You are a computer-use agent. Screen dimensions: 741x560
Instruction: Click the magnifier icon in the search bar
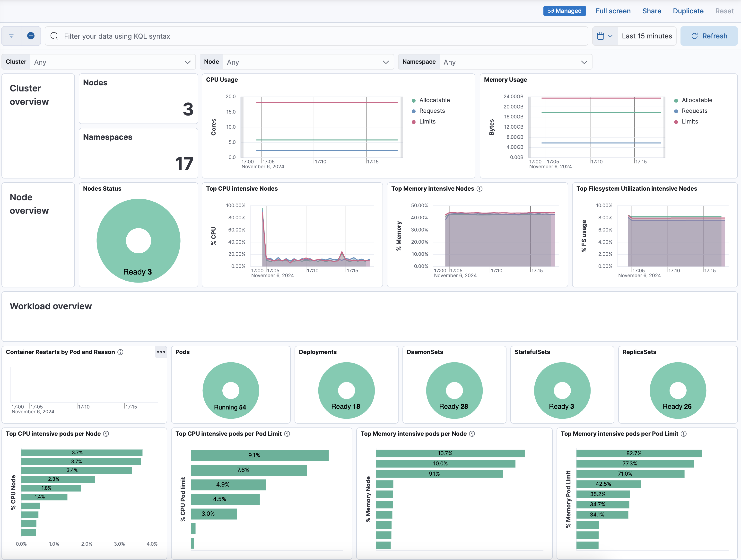point(54,36)
